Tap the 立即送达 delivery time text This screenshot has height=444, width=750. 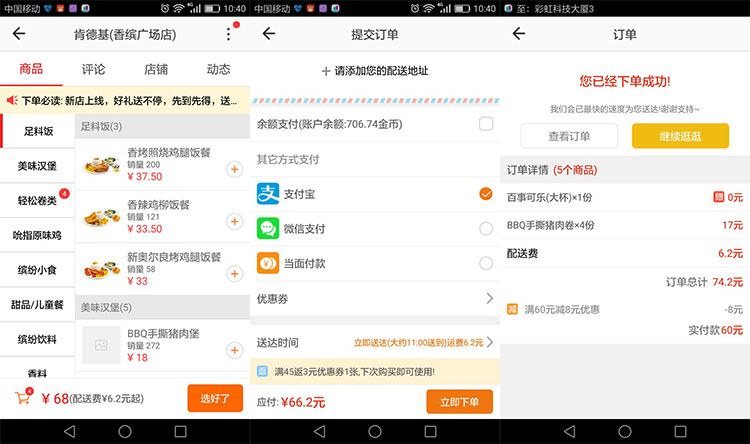(419, 343)
